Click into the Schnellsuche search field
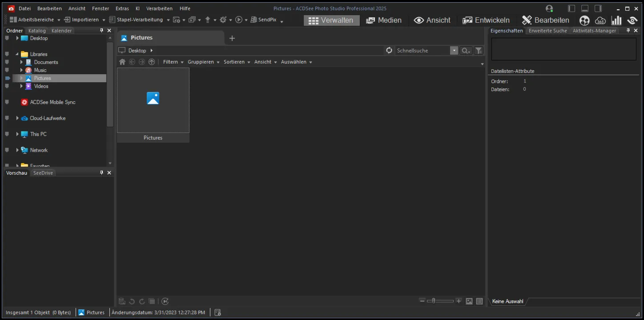The image size is (644, 320). click(423, 51)
